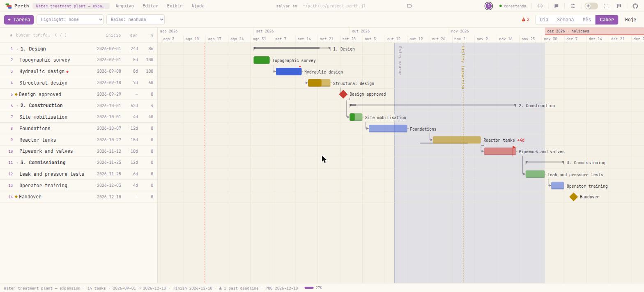The image size is (644, 292).
Task: Click the Structural design progress bar
Action: (x=319, y=83)
